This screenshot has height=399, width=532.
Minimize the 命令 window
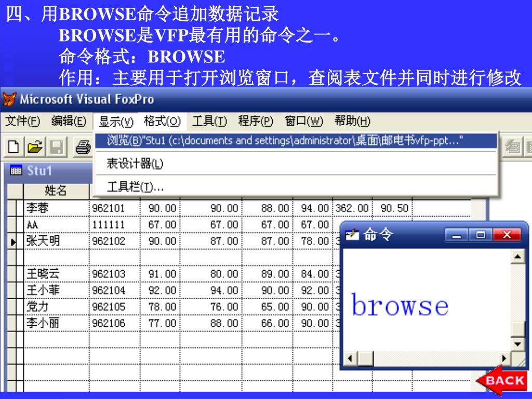coord(457,235)
